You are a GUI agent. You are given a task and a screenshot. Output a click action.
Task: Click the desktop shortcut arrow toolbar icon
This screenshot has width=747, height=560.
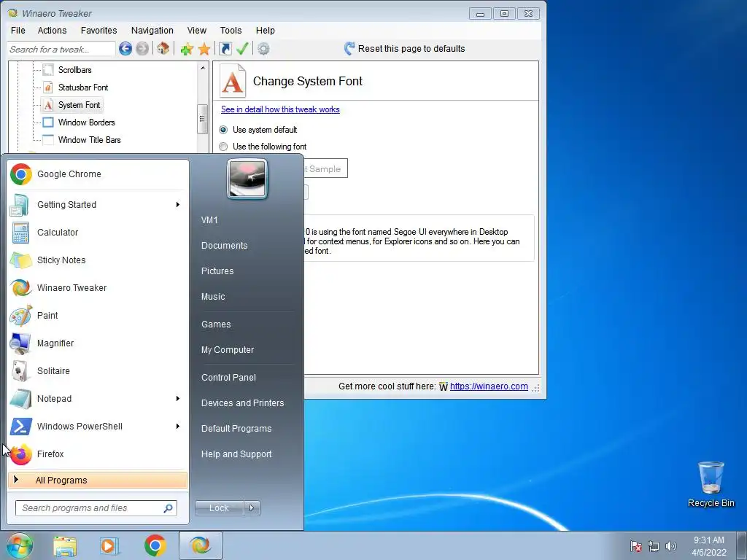(225, 49)
